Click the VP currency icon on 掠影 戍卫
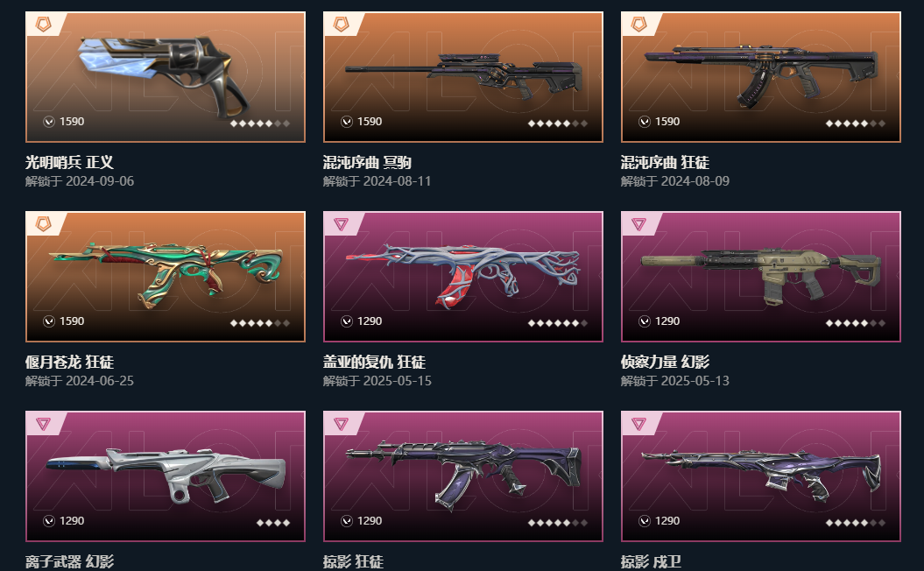The height and width of the screenshot is (571, 924). 645,521
